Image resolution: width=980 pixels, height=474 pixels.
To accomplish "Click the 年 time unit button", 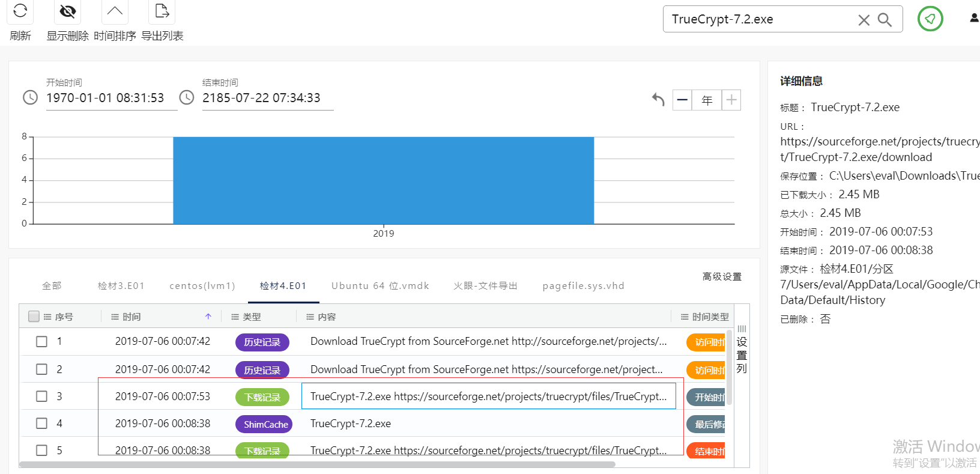I will [707, 100].
